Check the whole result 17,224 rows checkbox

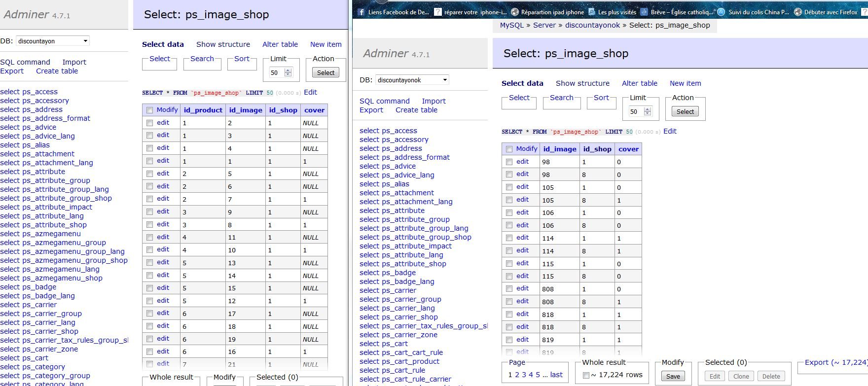pyautogui.click(x=586, y=376)
